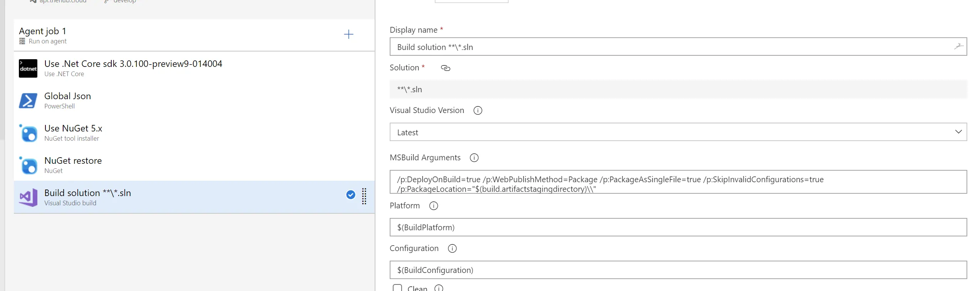This screenshot has height=291, width=980.
Task: Enable the Clean checkbox
Action: (x=397, y=288)
